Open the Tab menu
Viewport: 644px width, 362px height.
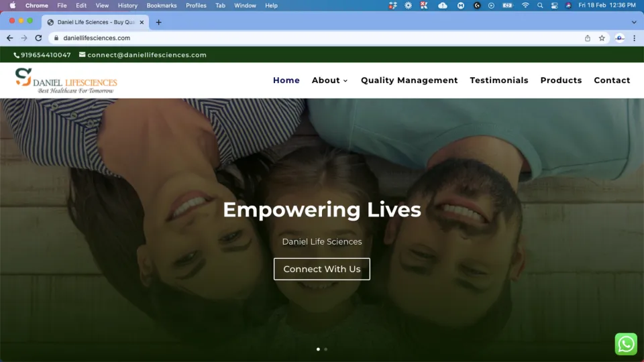click(220, 5)
